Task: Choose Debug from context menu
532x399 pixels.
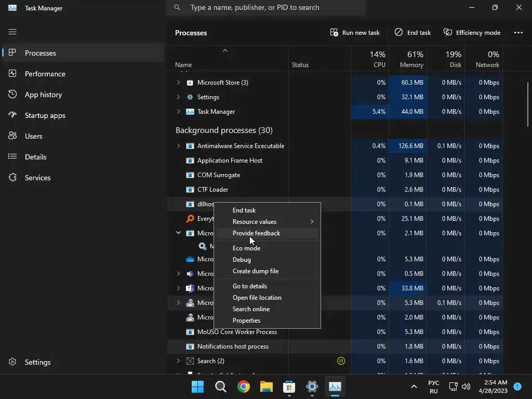Action: [267, 260]
